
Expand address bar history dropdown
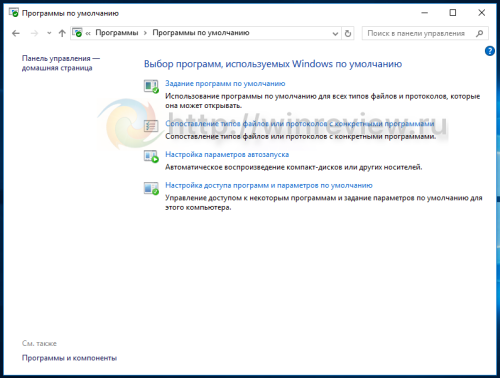tap(335, 33)
